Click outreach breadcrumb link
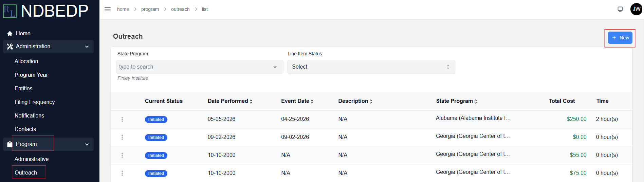The width and height of the screenshot is (644, 182). (x=180, y=9)
